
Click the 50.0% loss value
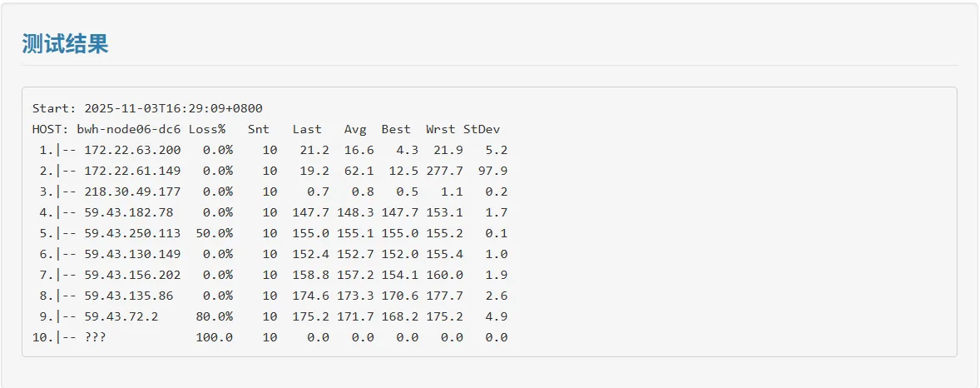pos(215,233)
